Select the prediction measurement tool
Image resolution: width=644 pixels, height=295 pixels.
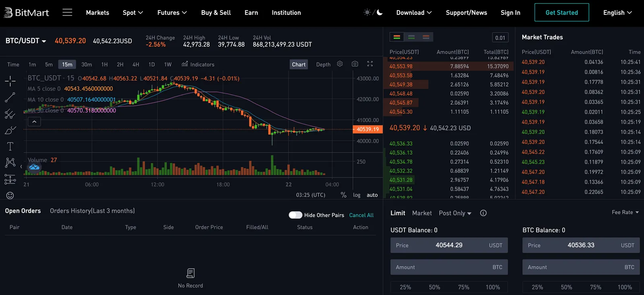10,179
